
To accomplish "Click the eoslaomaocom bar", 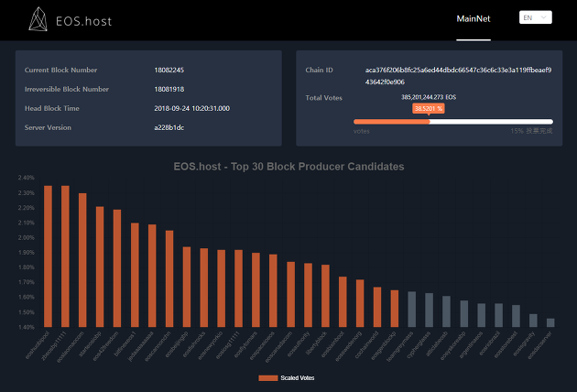I will tap(82, 260).
